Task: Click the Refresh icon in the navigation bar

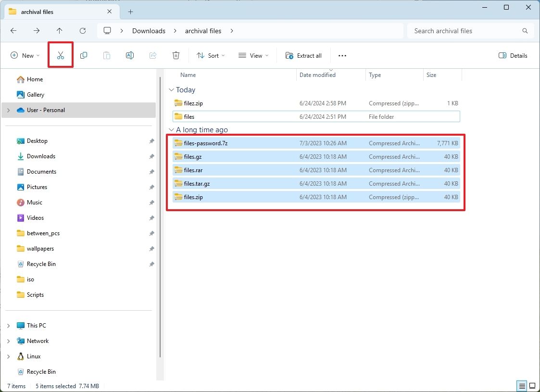Action: click(x=82, y=31)
